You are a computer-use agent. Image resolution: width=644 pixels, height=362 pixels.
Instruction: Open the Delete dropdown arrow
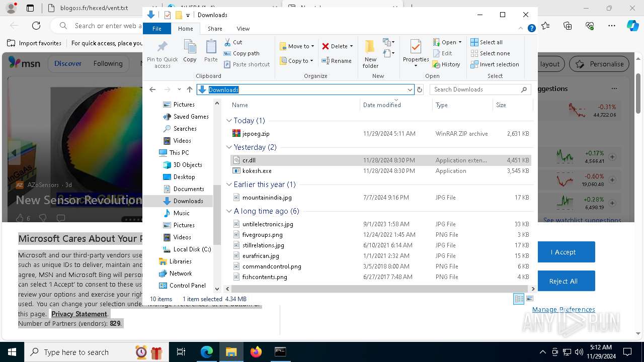(351, 46)
